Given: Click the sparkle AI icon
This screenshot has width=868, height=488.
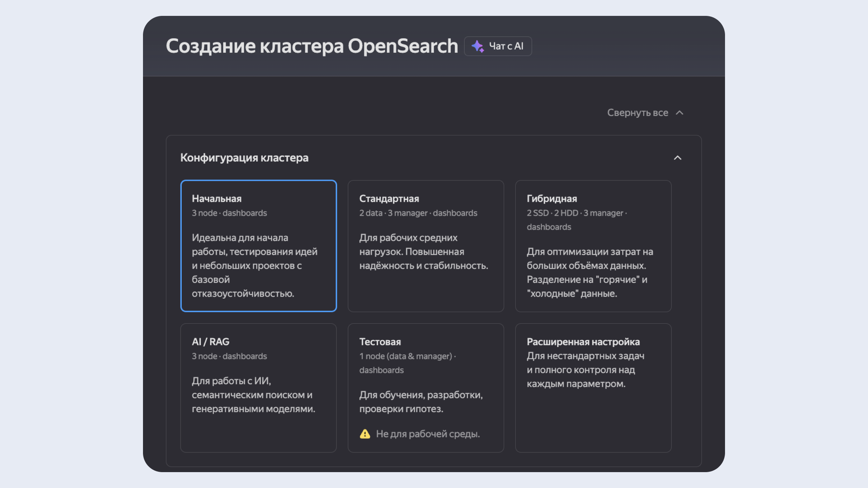Looking at the screenshot, I should (478, 46).
